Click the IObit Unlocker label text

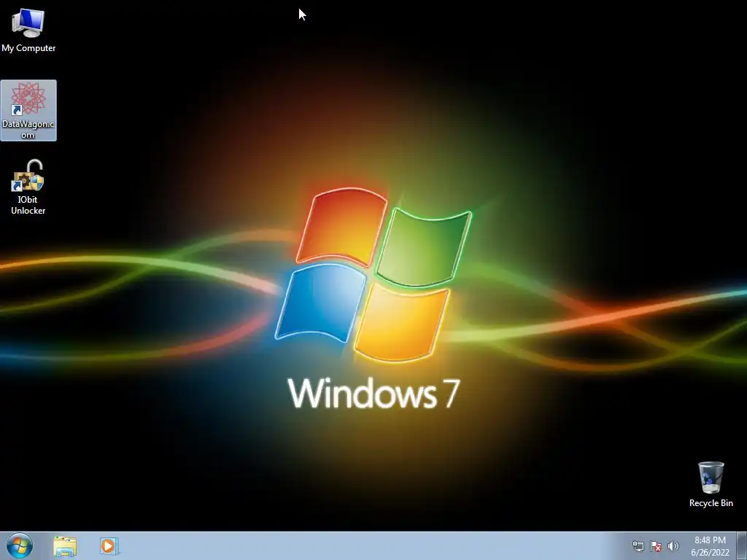(x=28, y=205)
